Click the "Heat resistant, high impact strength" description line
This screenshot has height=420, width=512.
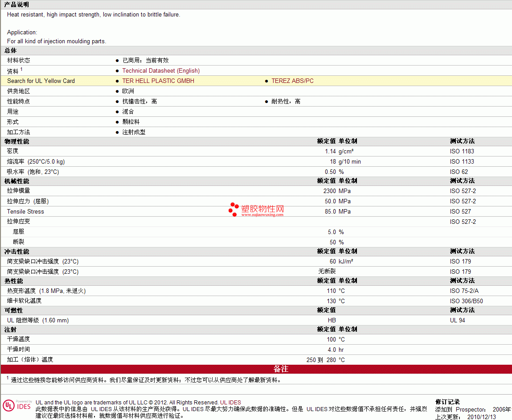tap(94, 14)
